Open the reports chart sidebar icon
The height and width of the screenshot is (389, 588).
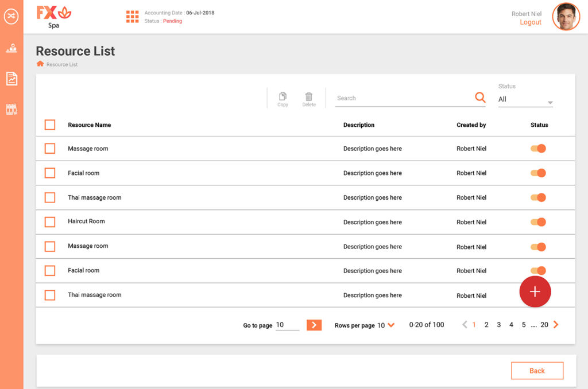coord(11,79)
